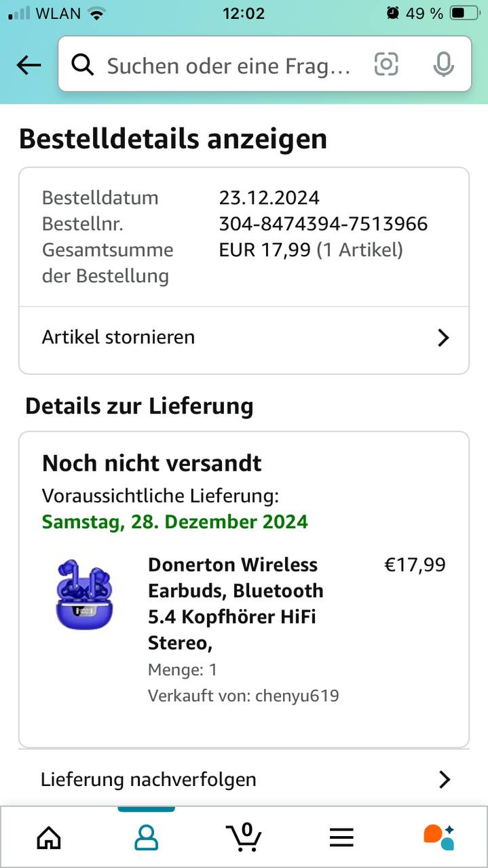Open blue earbuds product thumbnail

click(x=84, y=594)
